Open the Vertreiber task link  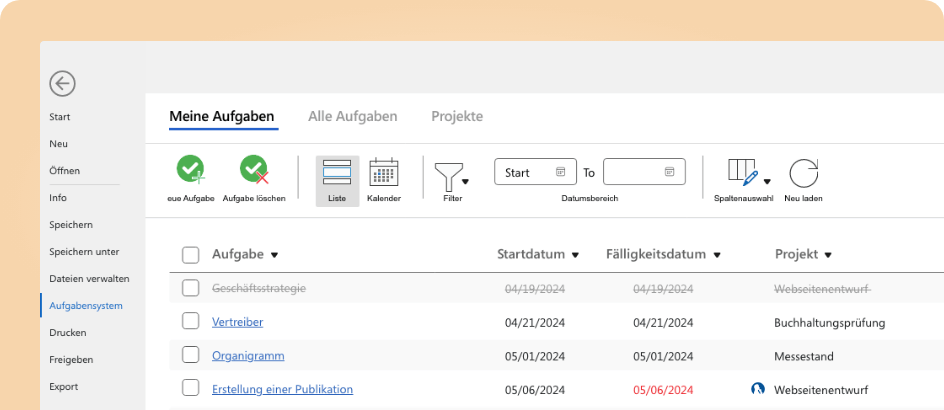point(237,322)
